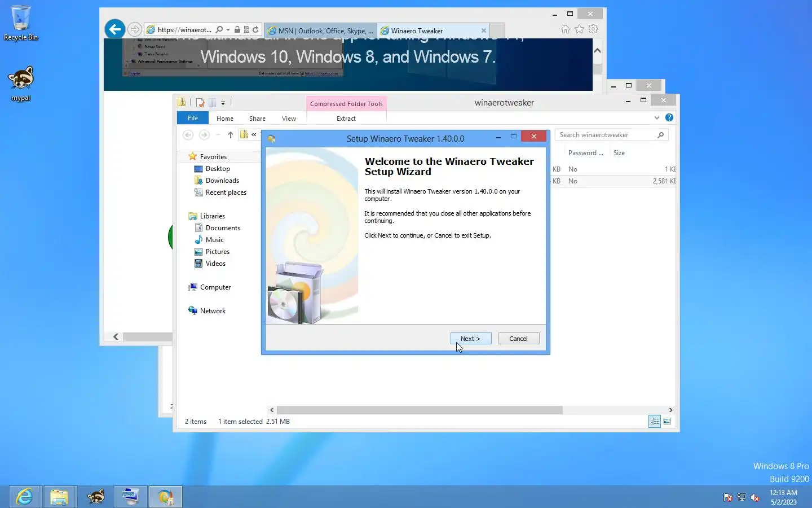Switch to large icons view in Explorer

(x=667, y=422)
